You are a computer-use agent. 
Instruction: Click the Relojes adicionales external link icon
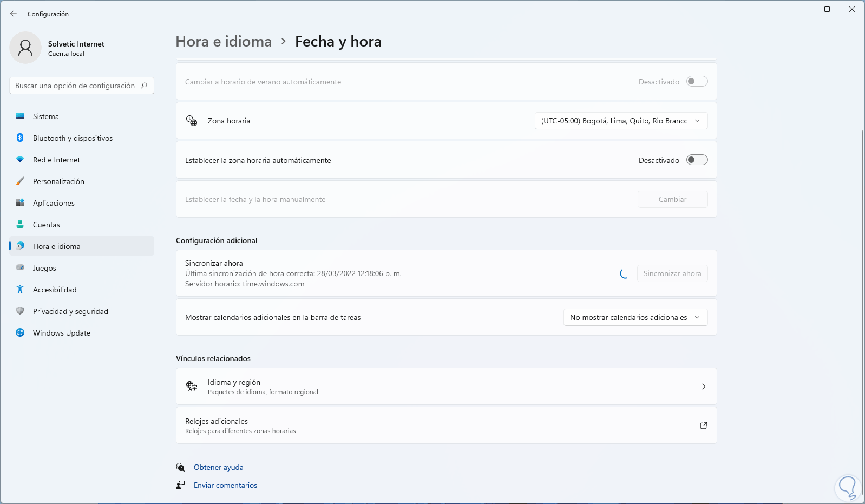coord(703,426)
